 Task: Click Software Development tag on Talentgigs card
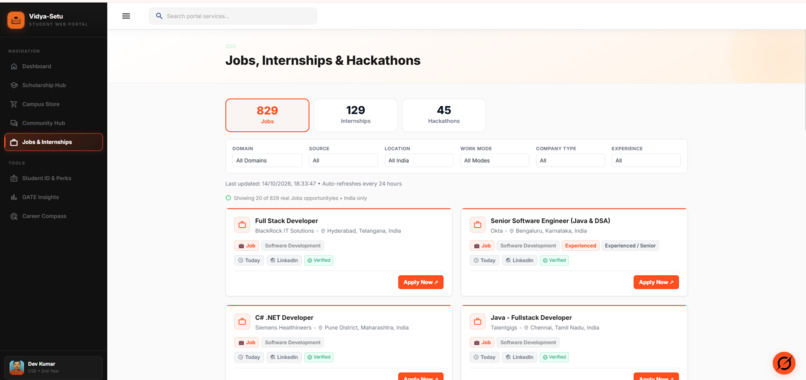[x=528, y=342]
